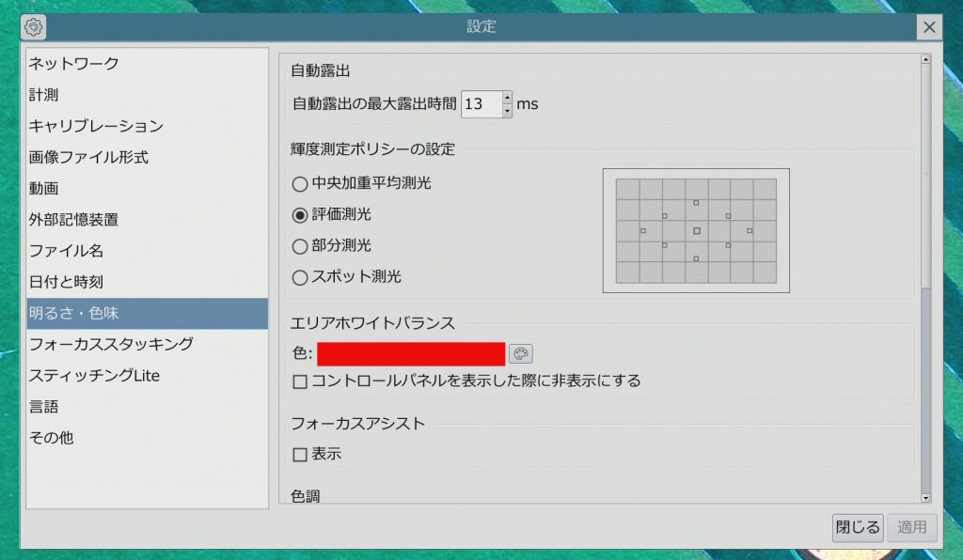Decrease max exposure time with down arrow
Image resolution: width=963 pixels, height=560 pixels.
(508, 110)
